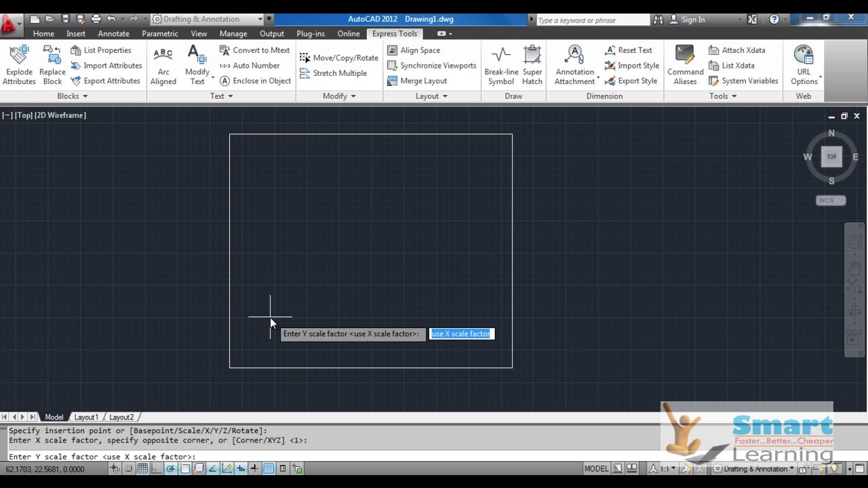Open the Parametric ribbon tab

point(160,33)
